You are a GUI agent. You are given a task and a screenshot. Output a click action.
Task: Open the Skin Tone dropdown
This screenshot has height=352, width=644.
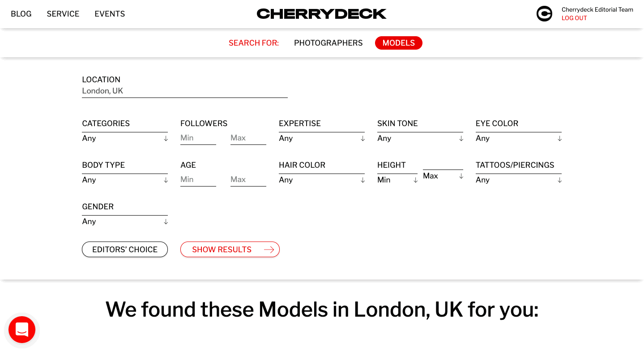(420, 138)
